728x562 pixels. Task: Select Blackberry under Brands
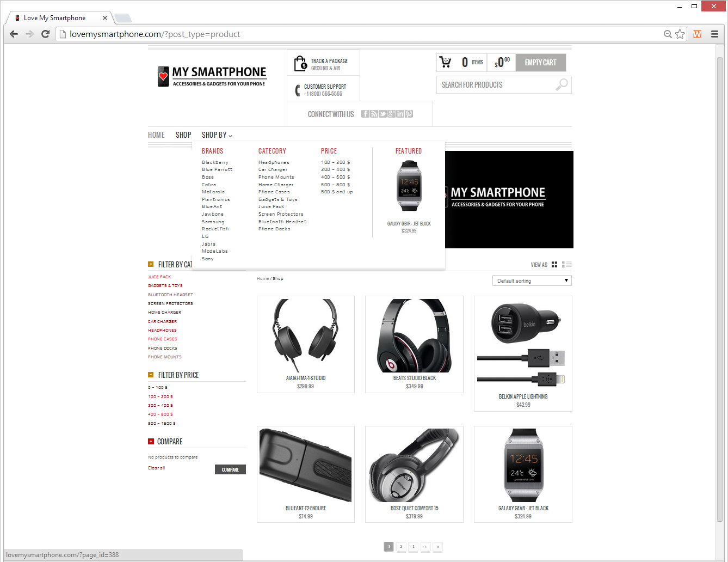click(x=215, y=162)
